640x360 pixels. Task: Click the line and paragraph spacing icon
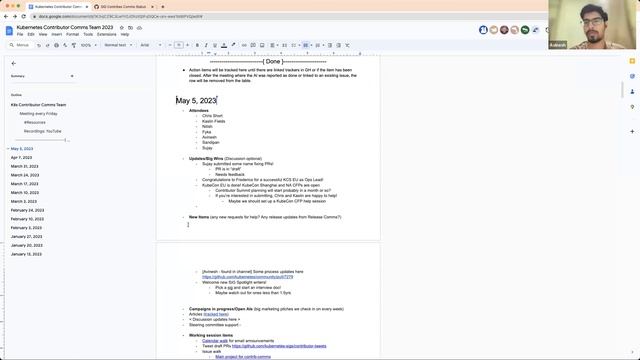[x=284, y=45]
